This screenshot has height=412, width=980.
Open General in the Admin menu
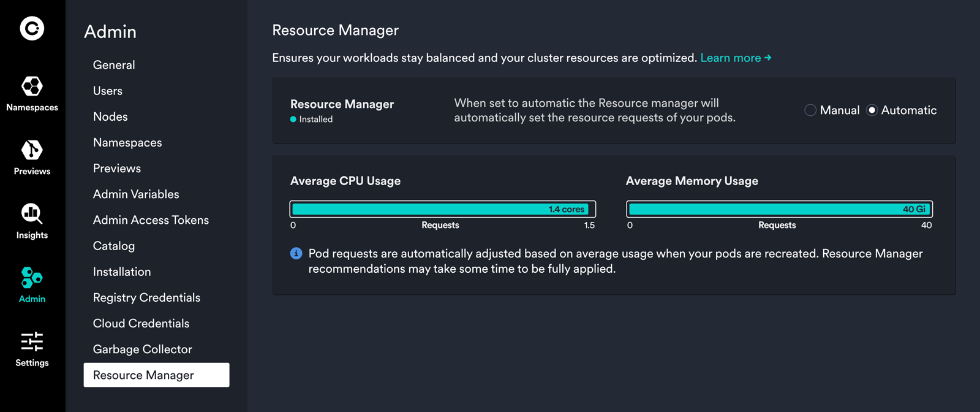coord(114,65)
